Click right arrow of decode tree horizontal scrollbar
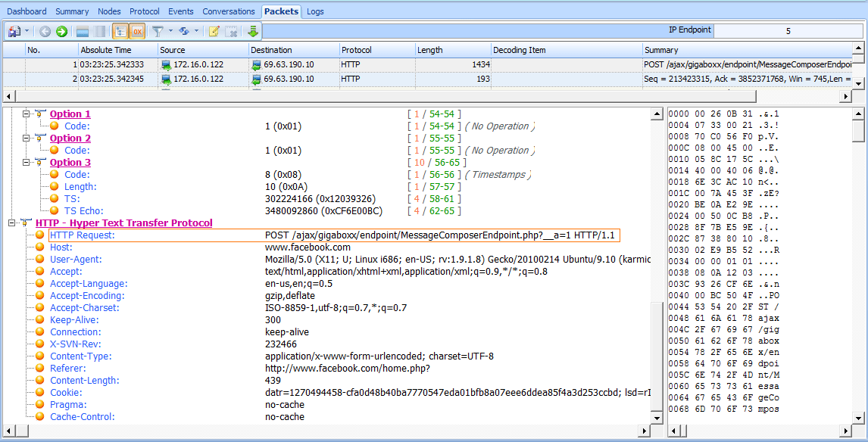This screenshot has height=442, width=868. point(645,431)
